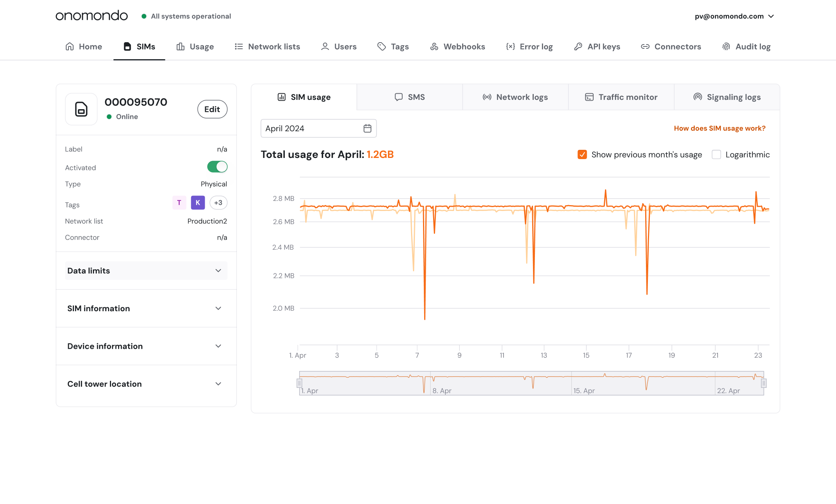Viewport: 836px width, 504px height.
Task: Click the +3 more tags badge
Action: pyautogui.click(x=218, y=202)
